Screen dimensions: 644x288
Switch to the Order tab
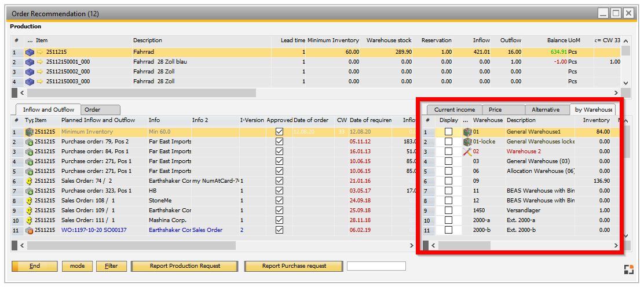(93, 109)
